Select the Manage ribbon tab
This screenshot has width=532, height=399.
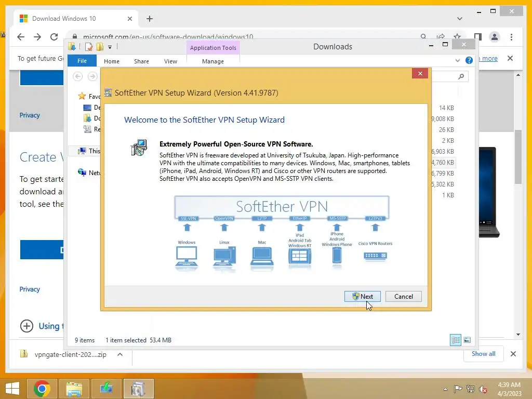(212, 61)
